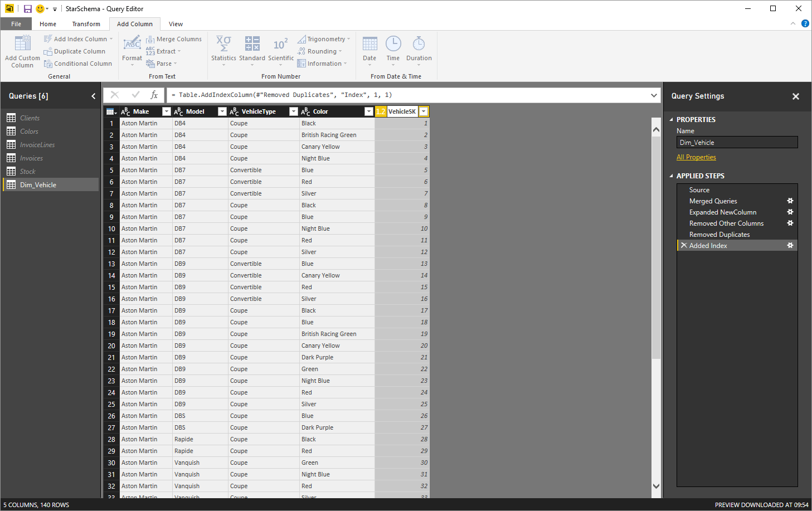Open VehicleType column filter dropdown
812x511 pixels.
coord(293,111)
